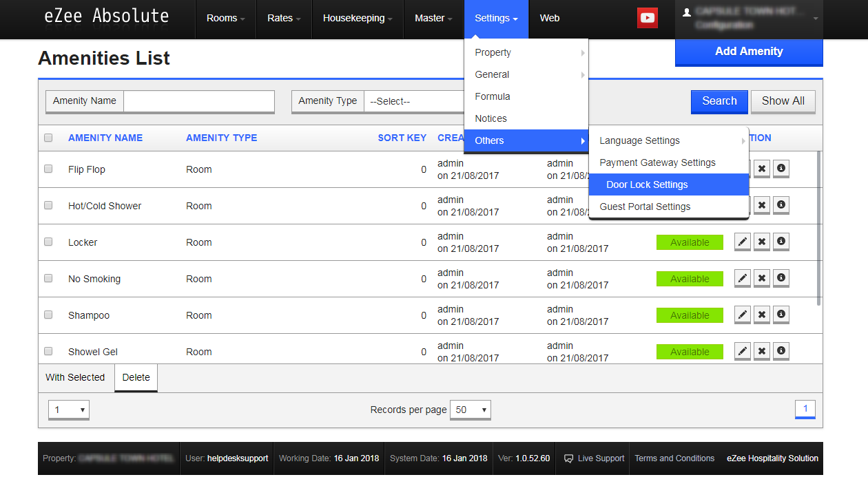Screen dimensions: 868x497
Task: Select Formula from Settings menu
Action: click(x=526, y=96)
